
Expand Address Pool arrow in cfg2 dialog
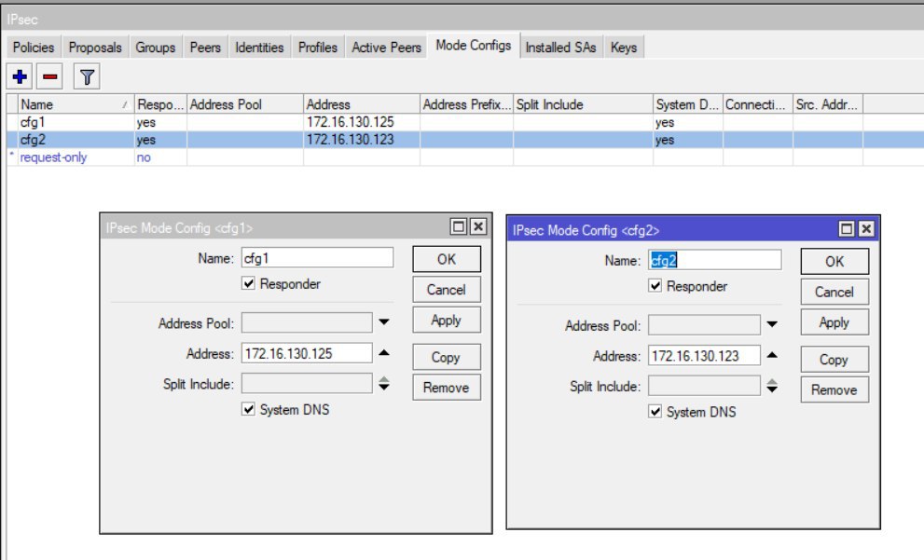coord(772,324)
